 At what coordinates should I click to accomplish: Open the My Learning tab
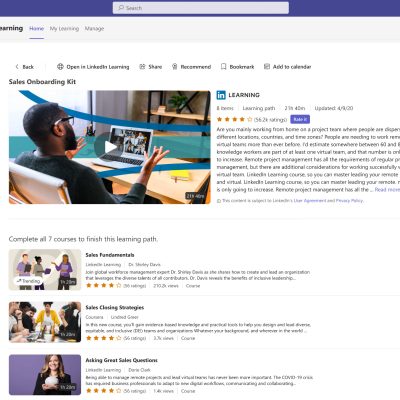(x=64, y=29)
